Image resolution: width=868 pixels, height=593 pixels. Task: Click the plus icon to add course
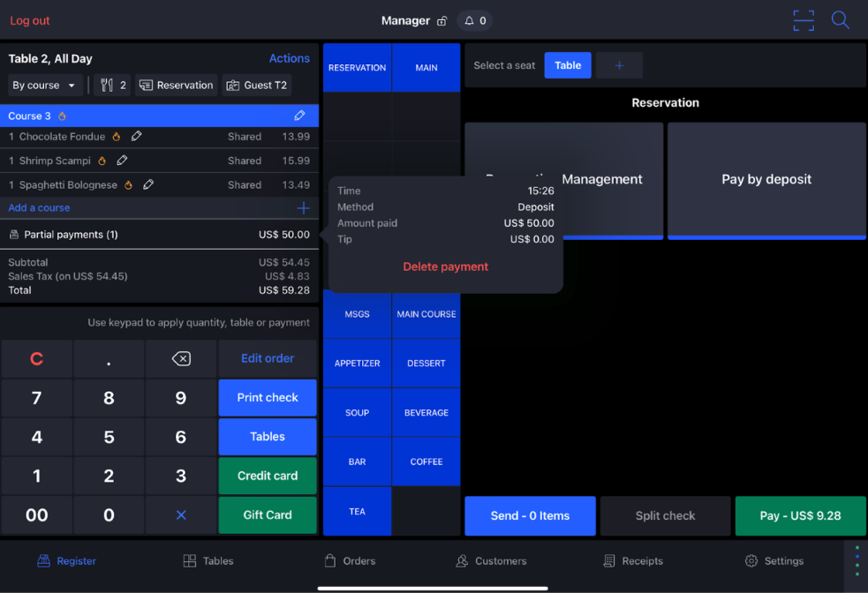[x=303, y=208]
